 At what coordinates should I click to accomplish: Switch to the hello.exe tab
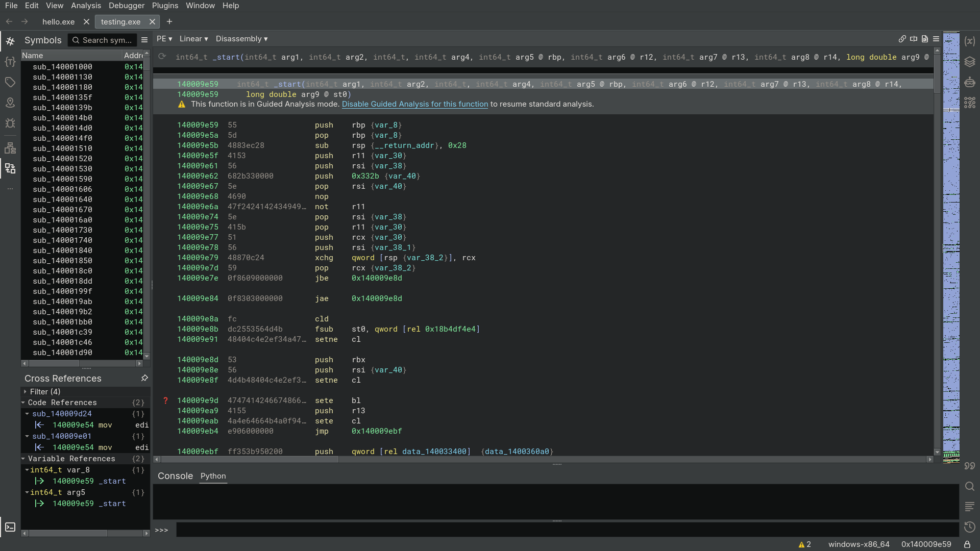point(58,22)
